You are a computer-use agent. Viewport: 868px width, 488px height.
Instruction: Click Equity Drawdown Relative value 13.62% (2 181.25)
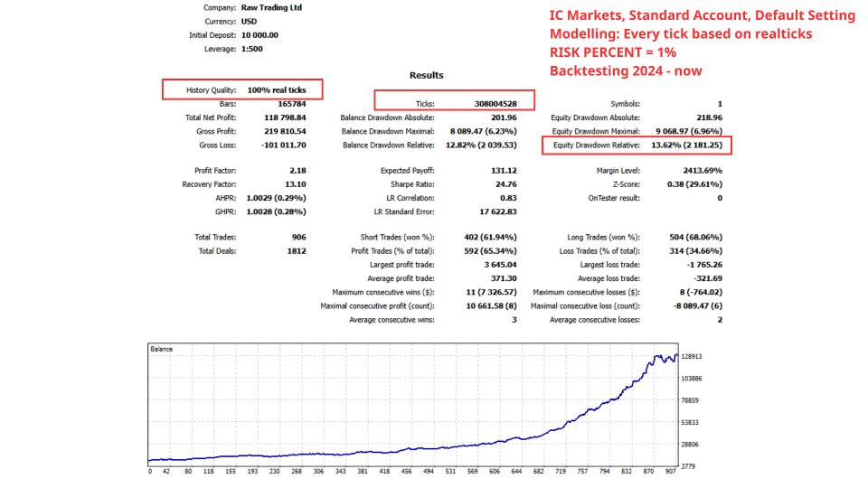point(686,145)
